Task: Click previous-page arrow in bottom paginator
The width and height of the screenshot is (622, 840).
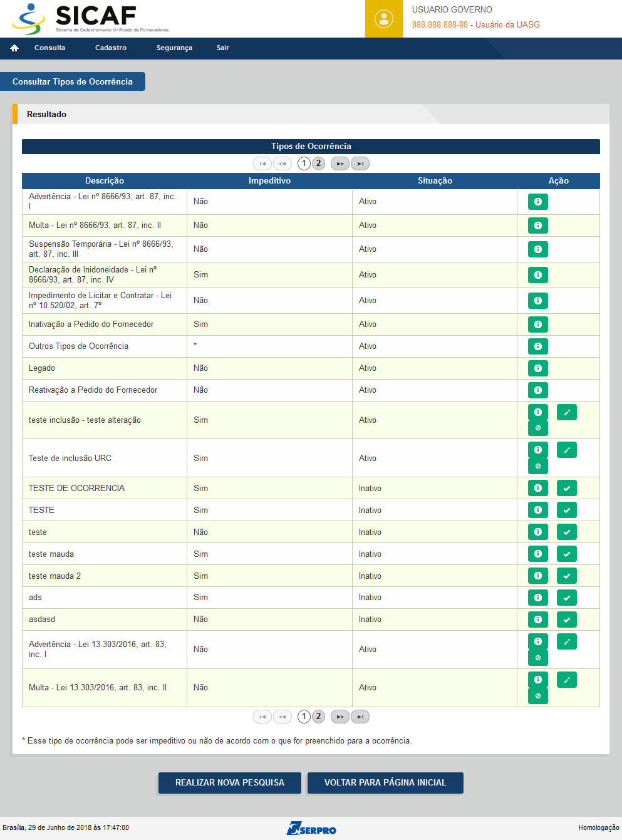Action: coord(282,717)
